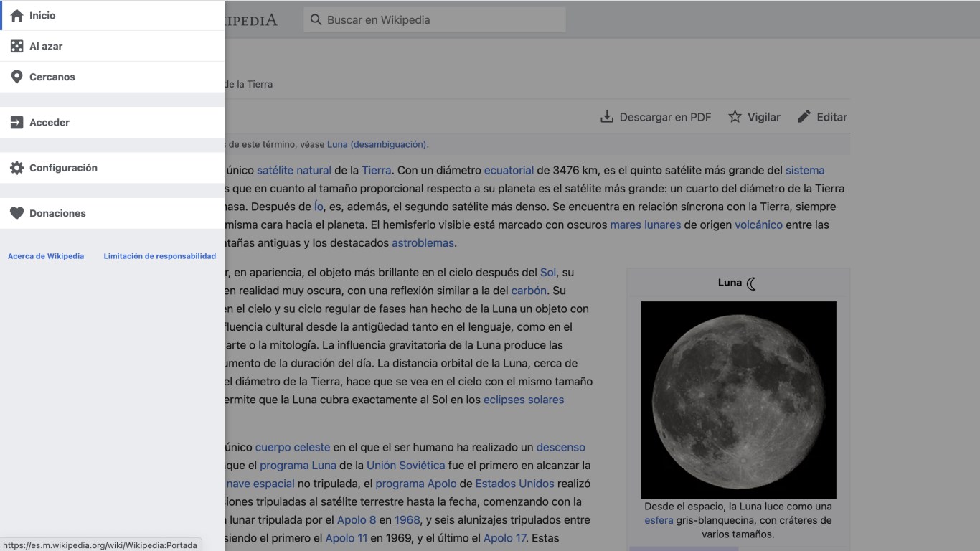Screen dimensions: 980x551
Task: Click the heart icon for Donaciones
Action: [x=17, y=213]
